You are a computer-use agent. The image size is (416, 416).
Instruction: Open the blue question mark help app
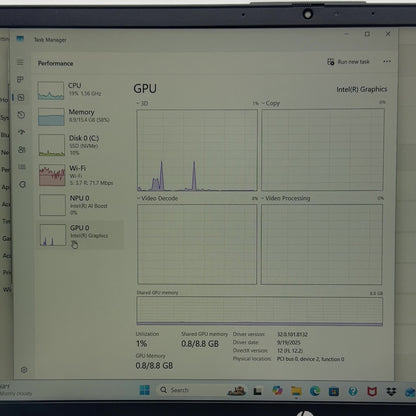[353, 391]
